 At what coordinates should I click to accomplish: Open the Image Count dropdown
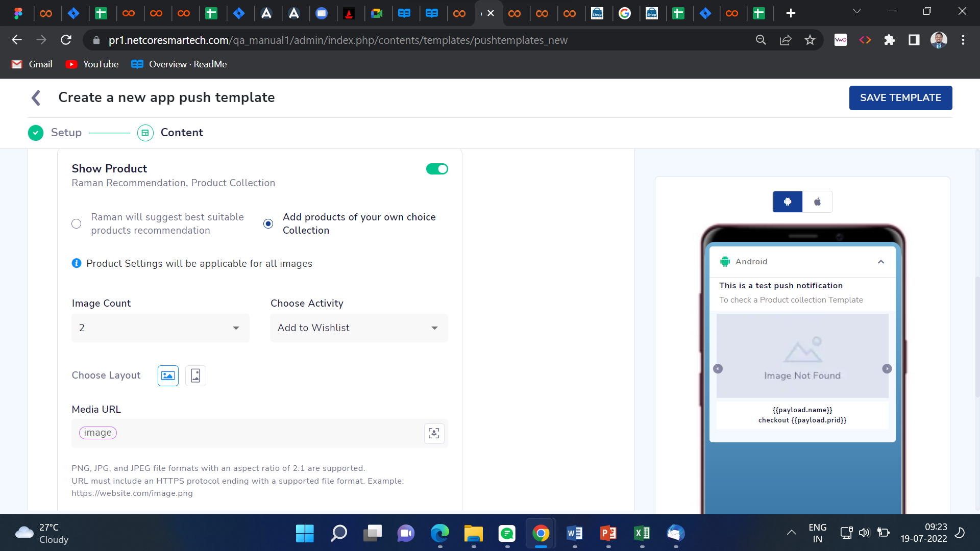tap(160, 328)
